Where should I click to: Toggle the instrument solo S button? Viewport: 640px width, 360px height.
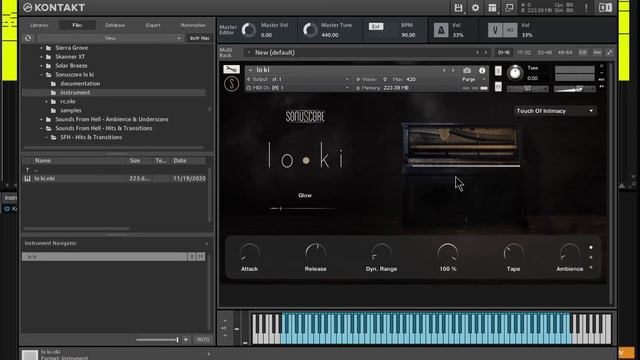(x=498, y=71)
